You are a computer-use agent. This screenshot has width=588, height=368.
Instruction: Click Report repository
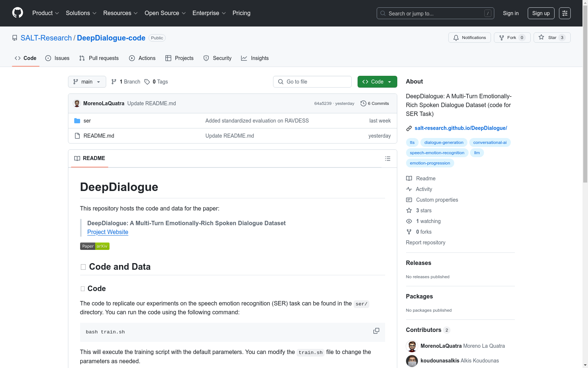[x=426, y=243]
